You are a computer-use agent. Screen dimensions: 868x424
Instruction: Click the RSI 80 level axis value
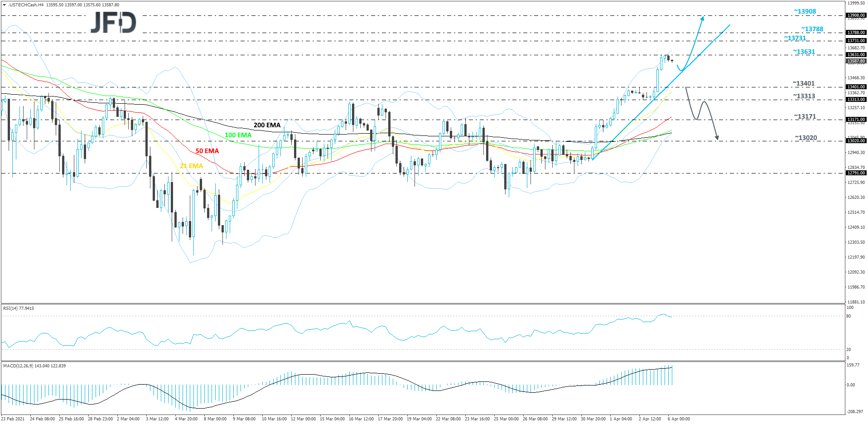click(x=849, y=316)
